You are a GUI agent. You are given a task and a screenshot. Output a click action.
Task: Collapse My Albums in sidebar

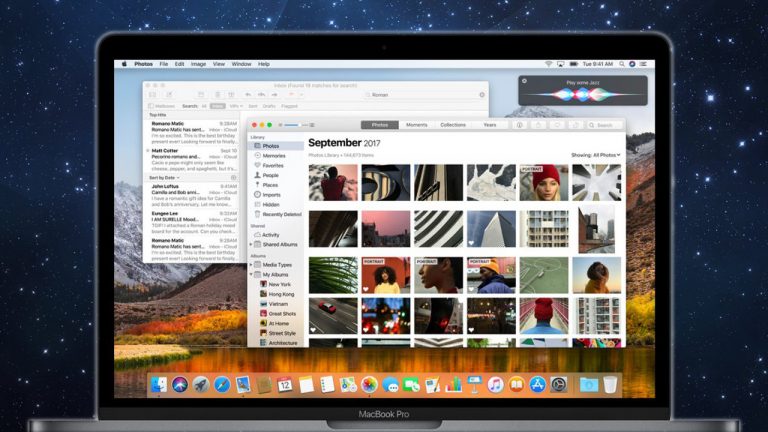pos(251,274)
